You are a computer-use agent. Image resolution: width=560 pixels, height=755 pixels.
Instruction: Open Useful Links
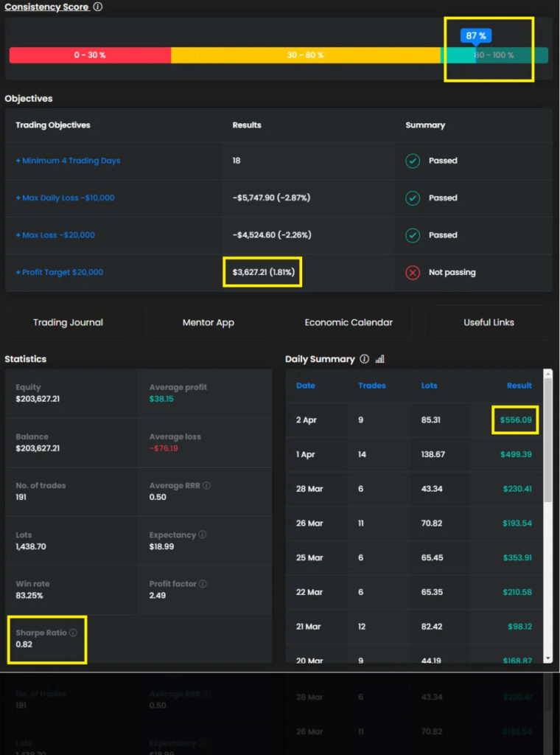pyautogui.click(x=489, y=322)
